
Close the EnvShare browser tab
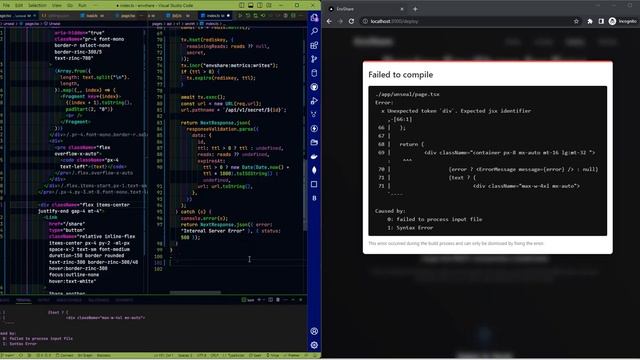401,9
